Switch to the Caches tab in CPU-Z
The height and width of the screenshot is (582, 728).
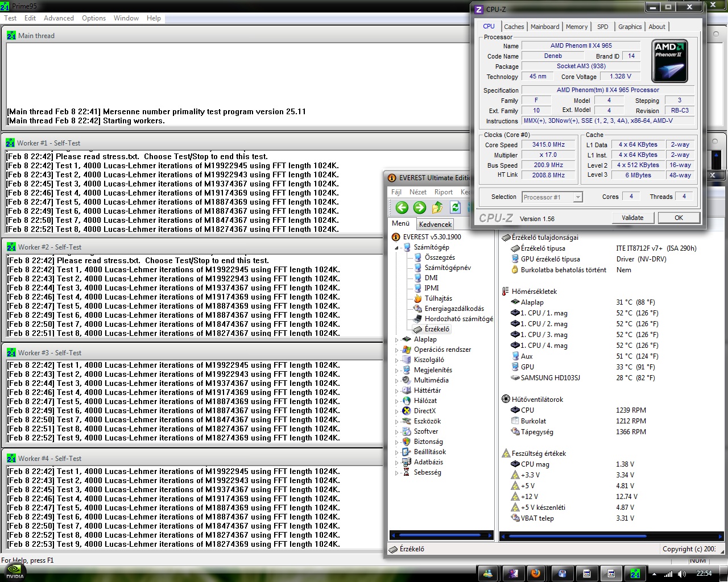(x=514, y=27)
